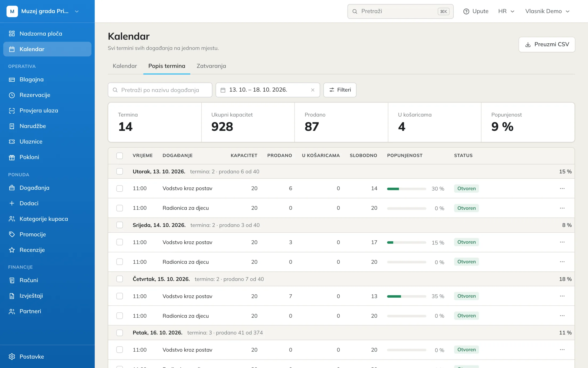Open the Blagajna sidebar icon
The width and height of the screenshot is (588, 368).
[12, 79]
